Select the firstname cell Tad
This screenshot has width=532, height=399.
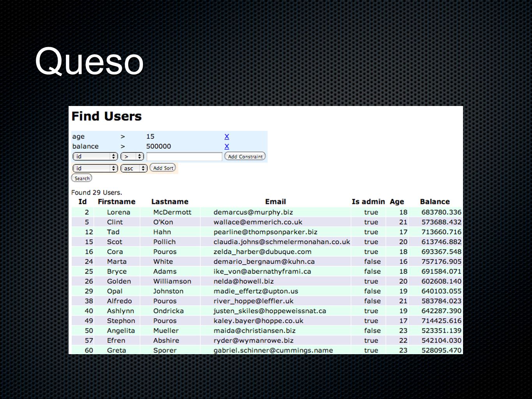click(113, 232)
